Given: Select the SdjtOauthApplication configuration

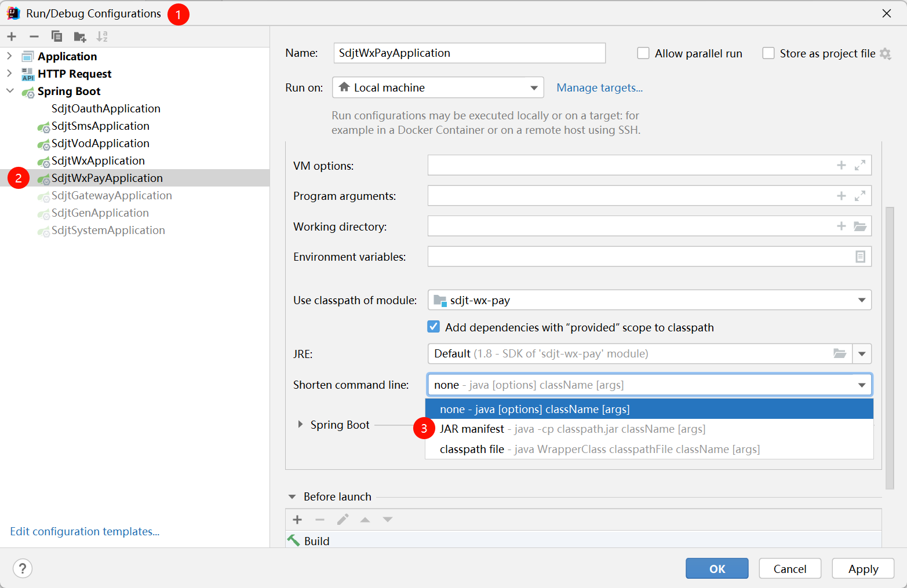Looking at the screenshot, I should (105, 108).
